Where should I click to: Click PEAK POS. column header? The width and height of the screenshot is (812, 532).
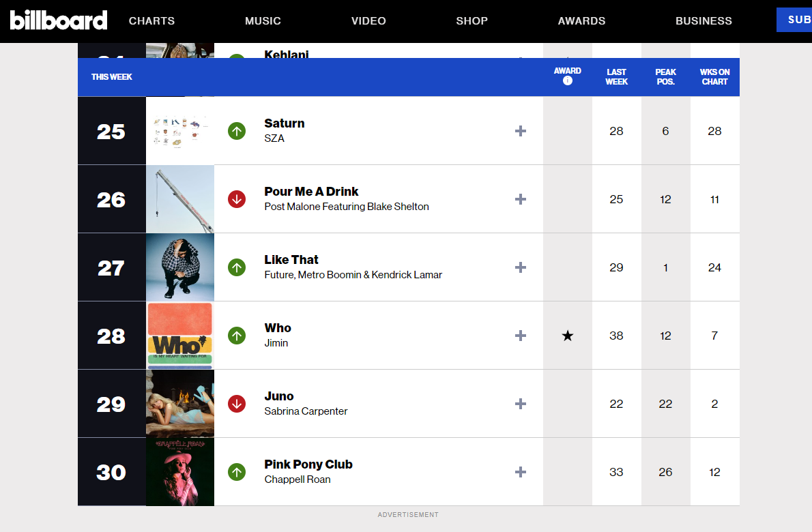tap(666, 76)
